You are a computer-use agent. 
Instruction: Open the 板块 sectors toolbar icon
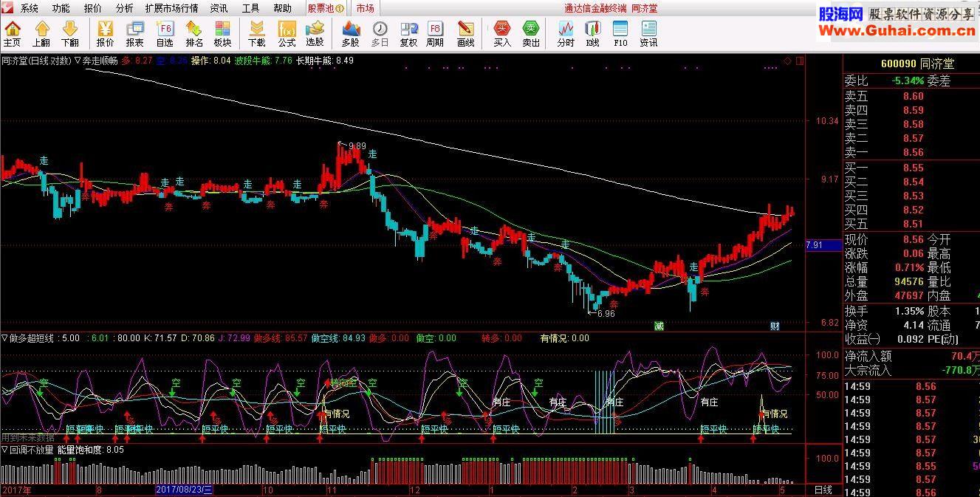pos(223,34)
